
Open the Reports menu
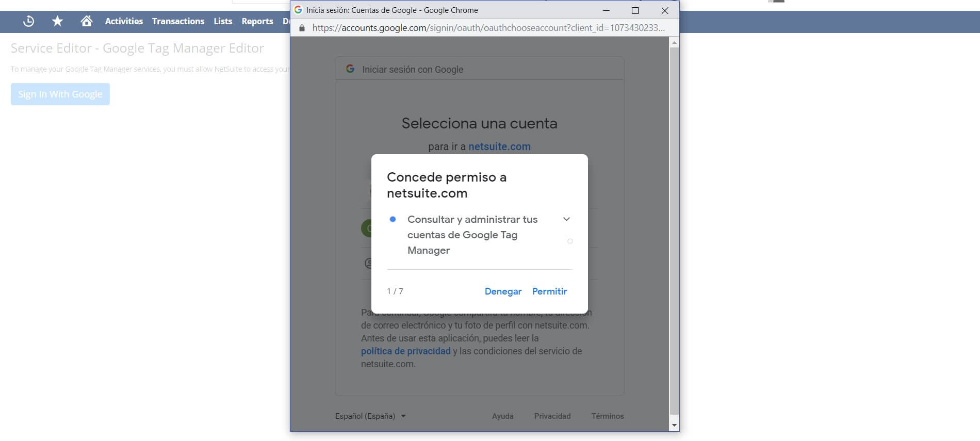pos(257,21)
